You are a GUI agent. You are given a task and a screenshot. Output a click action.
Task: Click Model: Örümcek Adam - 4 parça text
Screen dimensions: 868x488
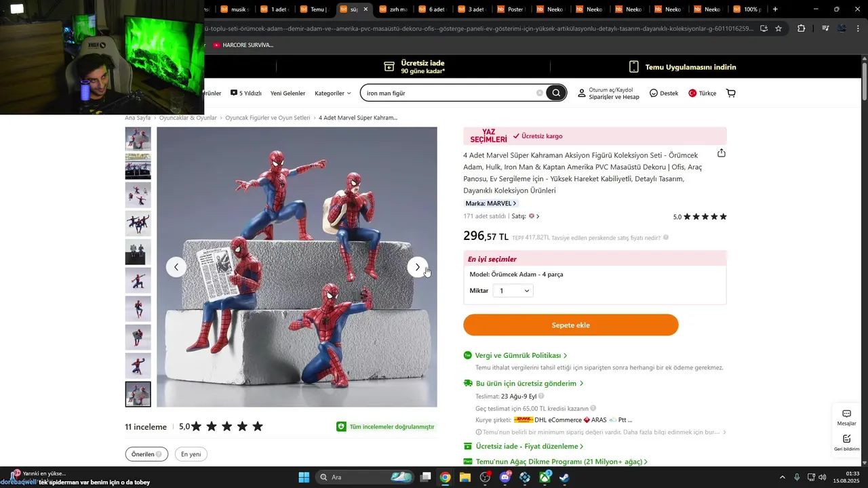(x=516, y=274)
